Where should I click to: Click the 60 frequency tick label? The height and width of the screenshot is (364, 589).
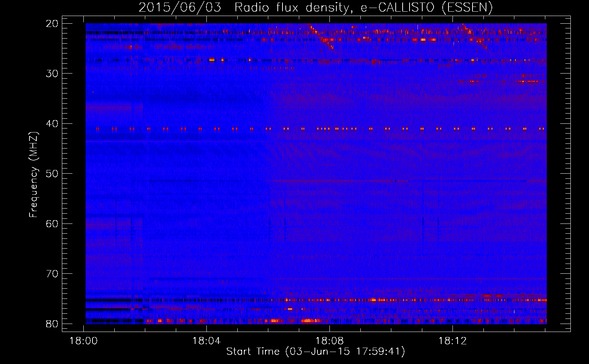pos(52,223)
